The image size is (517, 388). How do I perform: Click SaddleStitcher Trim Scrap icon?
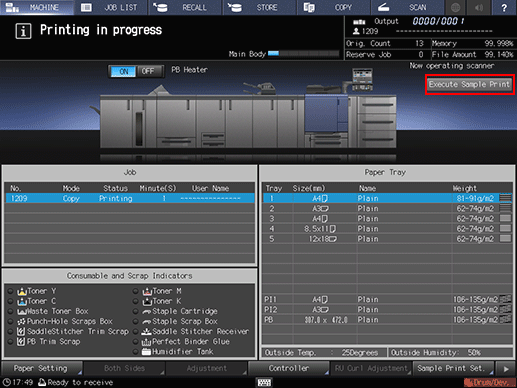tap(21, 332)
